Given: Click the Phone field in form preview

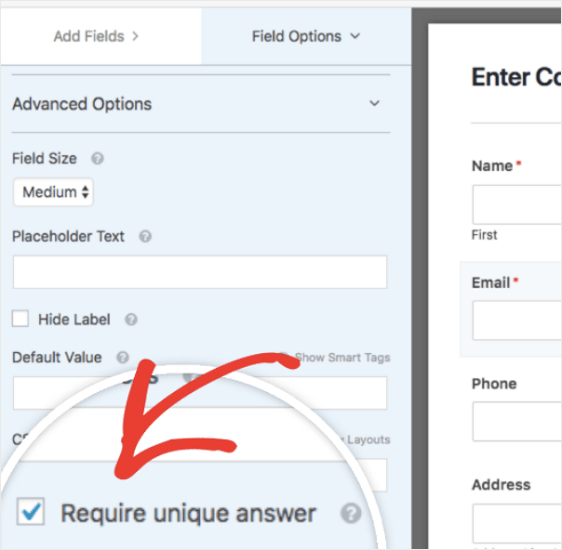Looking at the screenshot, I should pyautogui.click(x=517, y=421).
